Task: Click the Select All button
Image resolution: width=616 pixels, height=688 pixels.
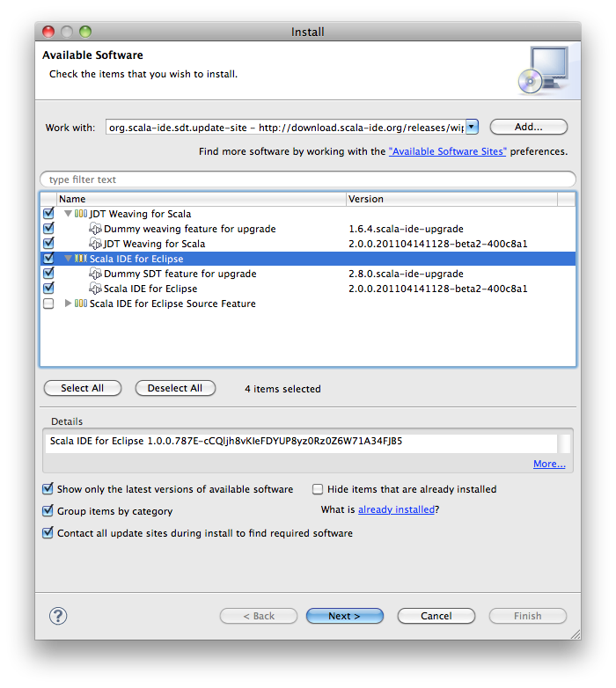Action: [83, 388]
